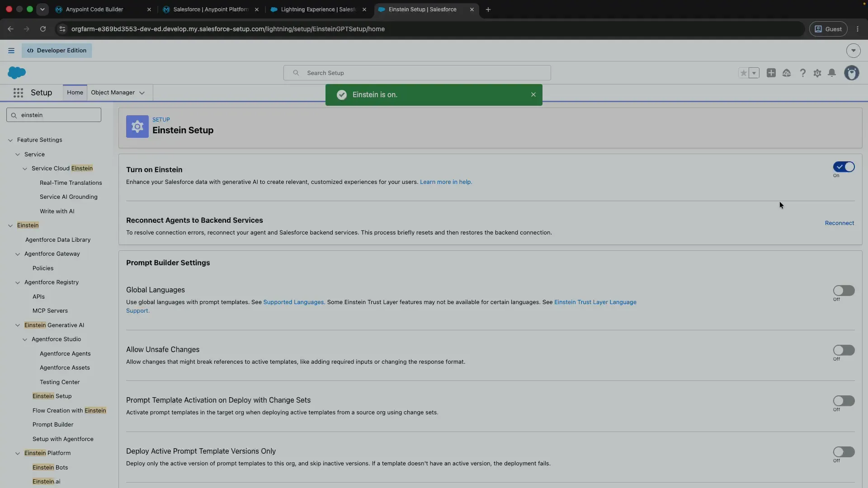Open the App Launcher grid icon
This screenshot has width=868, height=488.
coord(18,93)
